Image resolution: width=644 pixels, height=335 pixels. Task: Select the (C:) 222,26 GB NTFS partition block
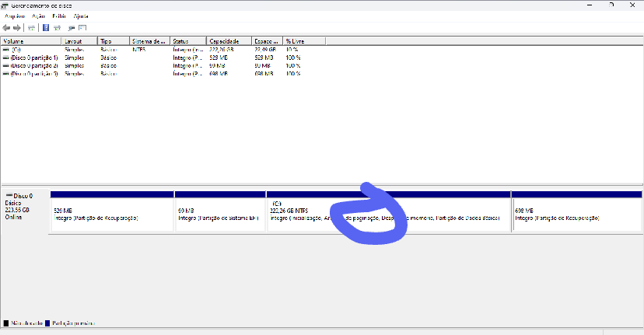389,211
